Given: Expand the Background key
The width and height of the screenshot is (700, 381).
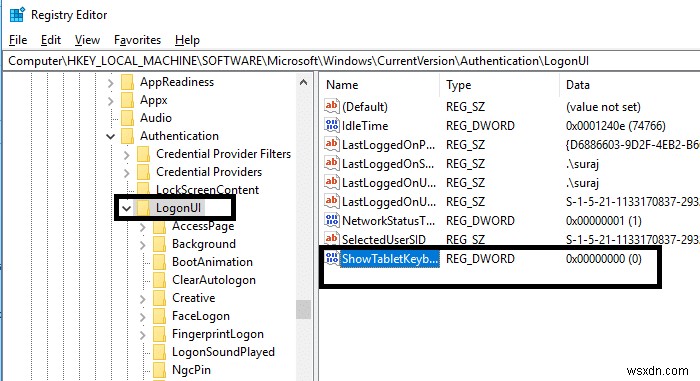Looking at the screenshot, I should (142, 245).
